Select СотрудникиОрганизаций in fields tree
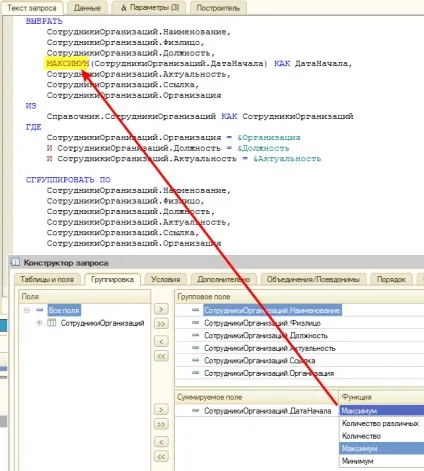 tap(102, 323)
